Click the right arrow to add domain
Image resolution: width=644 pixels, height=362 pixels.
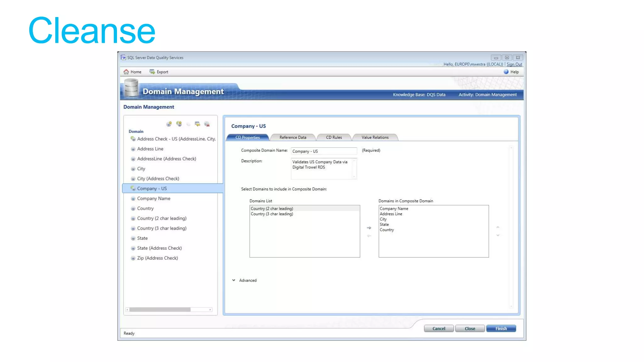pyautogui.click(x=369, y=228)
